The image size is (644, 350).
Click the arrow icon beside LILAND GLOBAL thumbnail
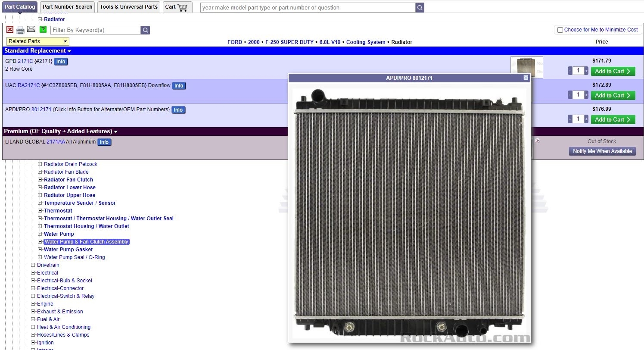click(x=537, y=141)
